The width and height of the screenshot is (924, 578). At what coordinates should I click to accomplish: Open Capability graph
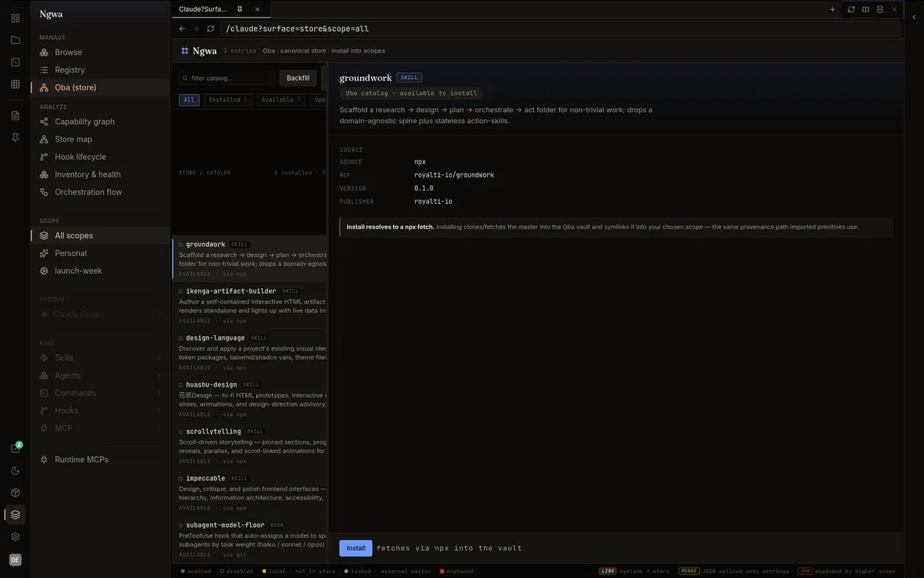click(100, 122)
